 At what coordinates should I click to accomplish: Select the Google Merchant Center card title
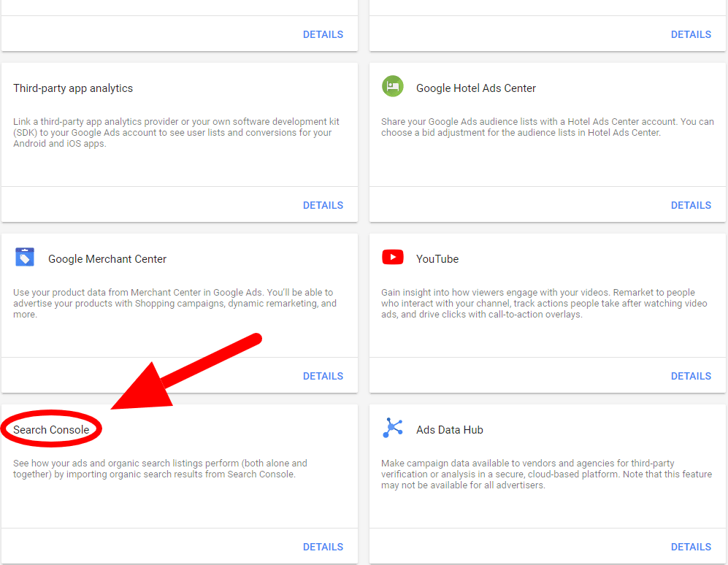click(107, 258)
